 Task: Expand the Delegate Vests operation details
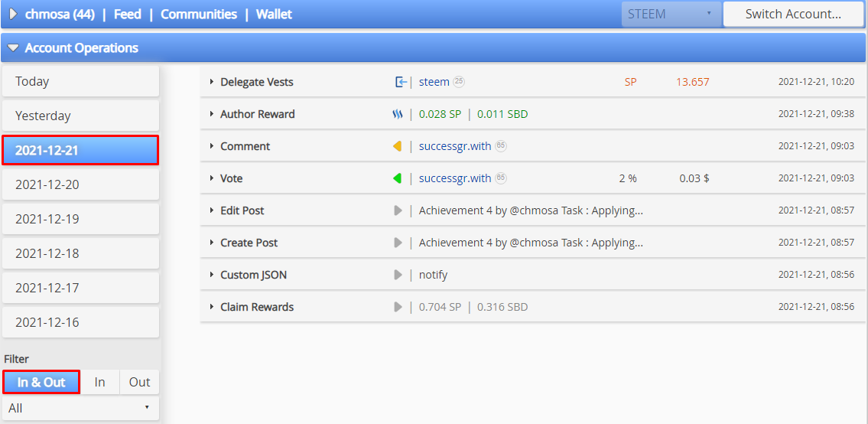click(212, 82)
